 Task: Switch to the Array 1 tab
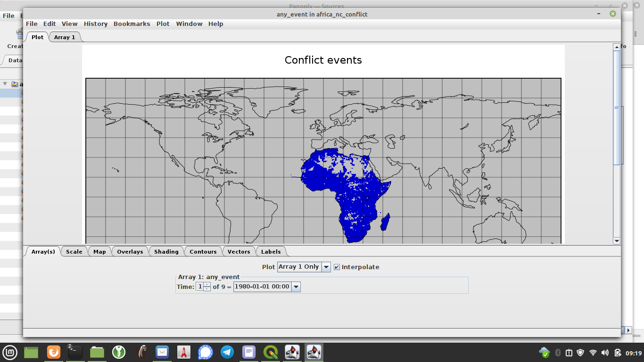[65, 37]
